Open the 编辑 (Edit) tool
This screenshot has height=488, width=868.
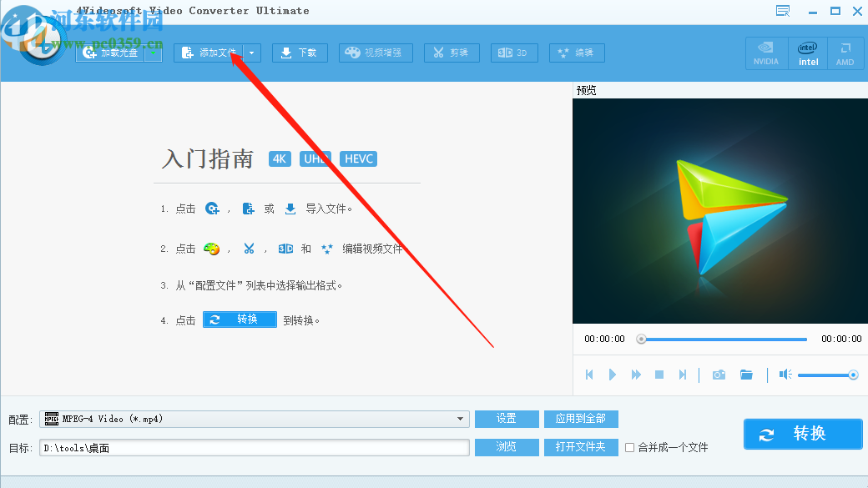click(576, 52)
